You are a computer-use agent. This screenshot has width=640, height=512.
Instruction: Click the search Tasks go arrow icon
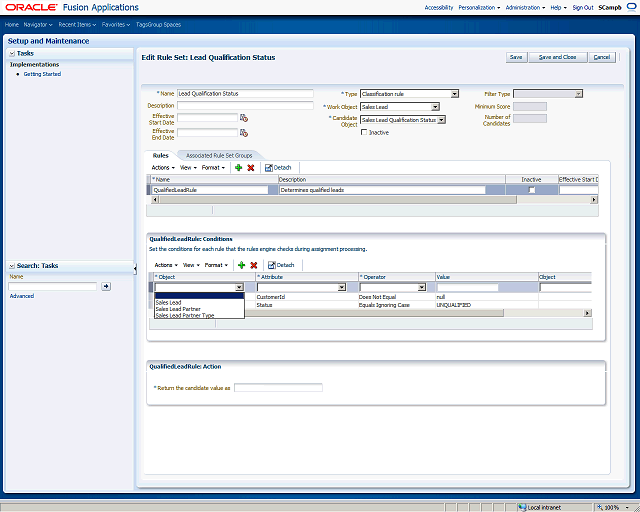[x=106, y=286]
